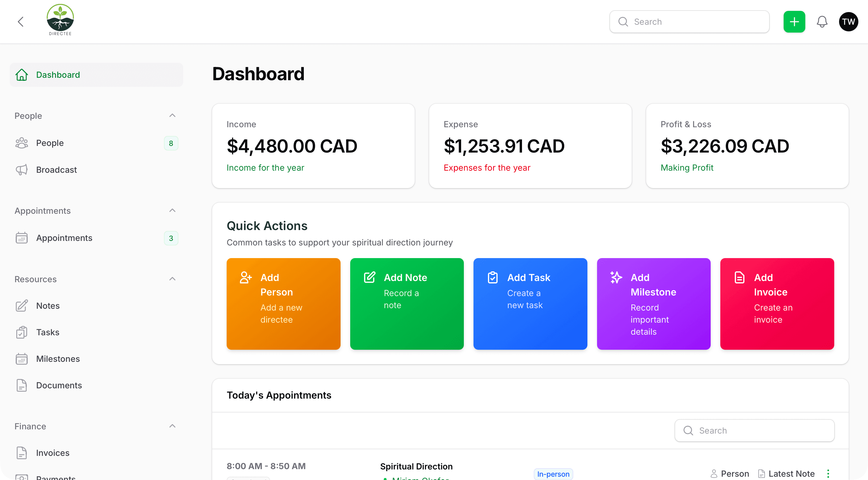Collapse the People section
868x480 pixels.
172,115
